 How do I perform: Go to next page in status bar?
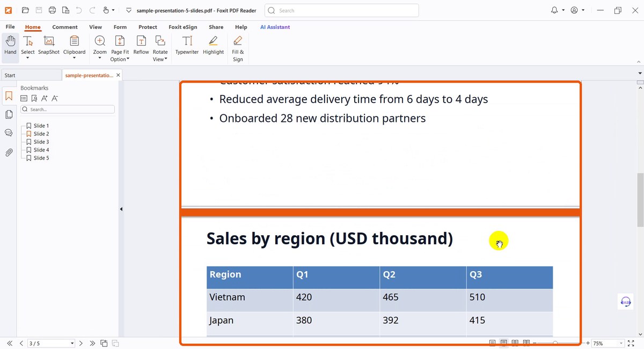81,343
